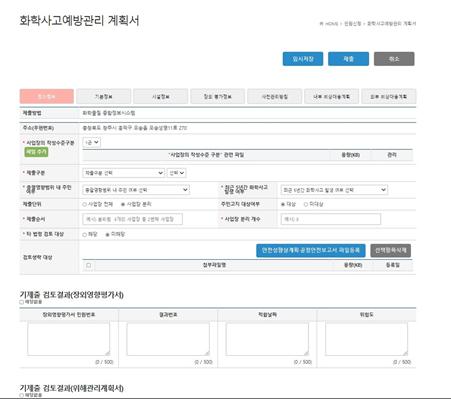Select the 사업장 전체 radio button
Image resolution: width=451 pixels, height=401 pixels.
(85, 204)
